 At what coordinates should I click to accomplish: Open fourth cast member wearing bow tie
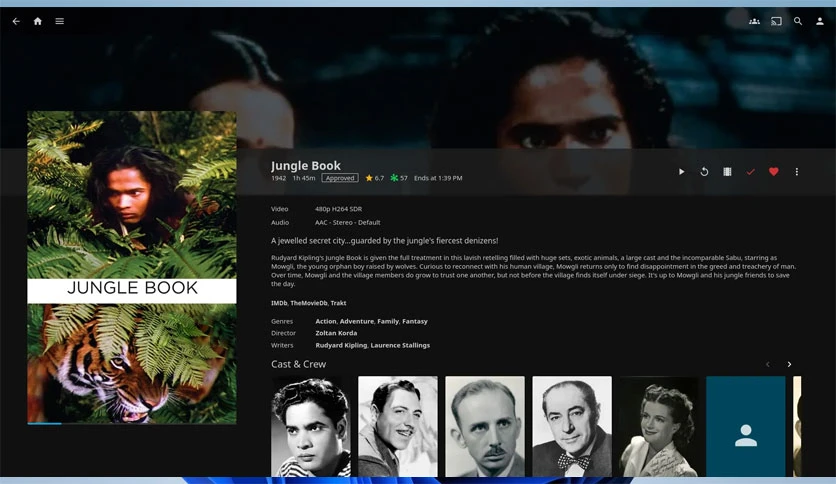[x=572, y=426]
